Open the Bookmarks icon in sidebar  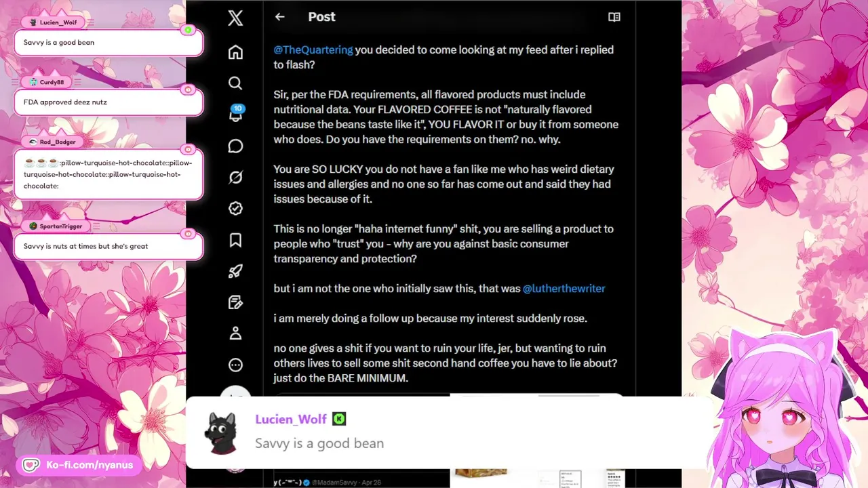[235, 240]
